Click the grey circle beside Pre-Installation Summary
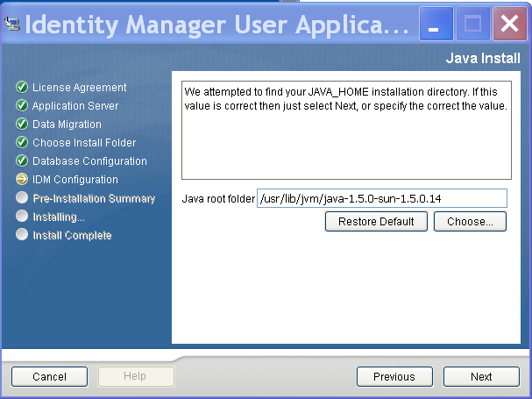The width and height of the screenshot is (532, 399). click(x=22, y=197)
